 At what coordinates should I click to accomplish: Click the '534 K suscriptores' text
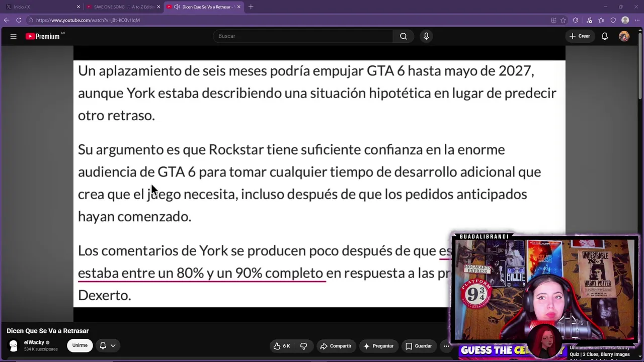(41, 349)
